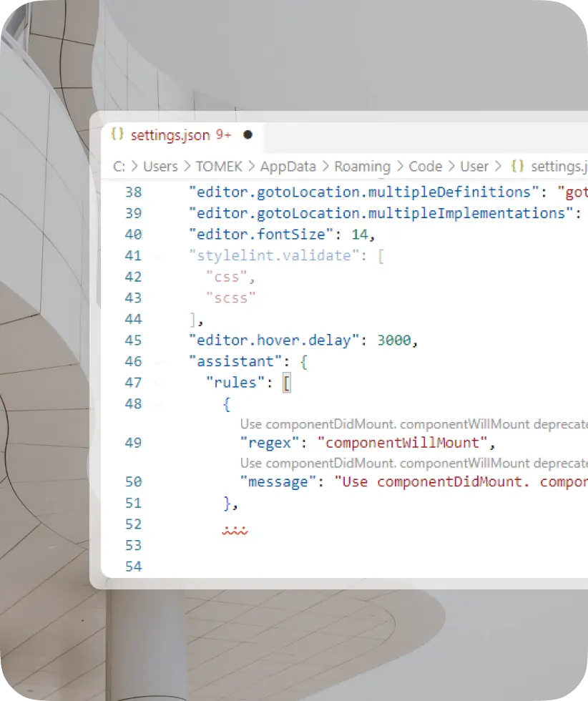
Task: Click the JSON braces icon on settings.json tab
Action: point(118,134)
